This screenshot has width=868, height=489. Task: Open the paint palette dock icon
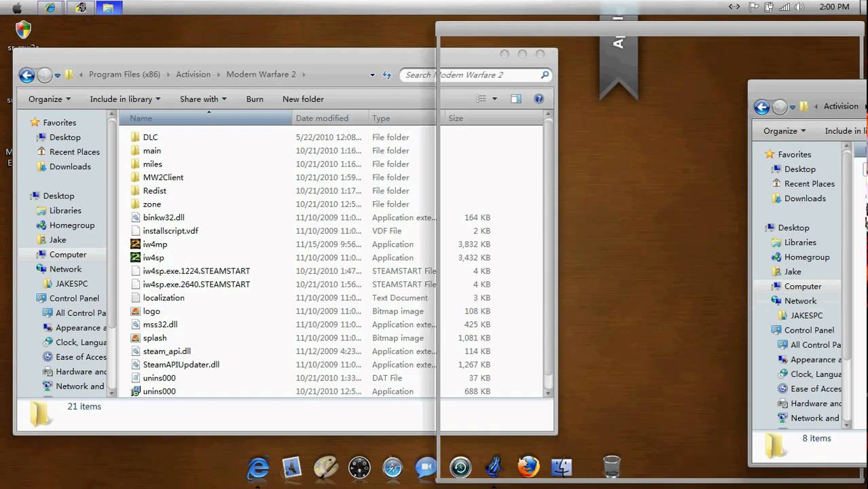click(326, 467)
